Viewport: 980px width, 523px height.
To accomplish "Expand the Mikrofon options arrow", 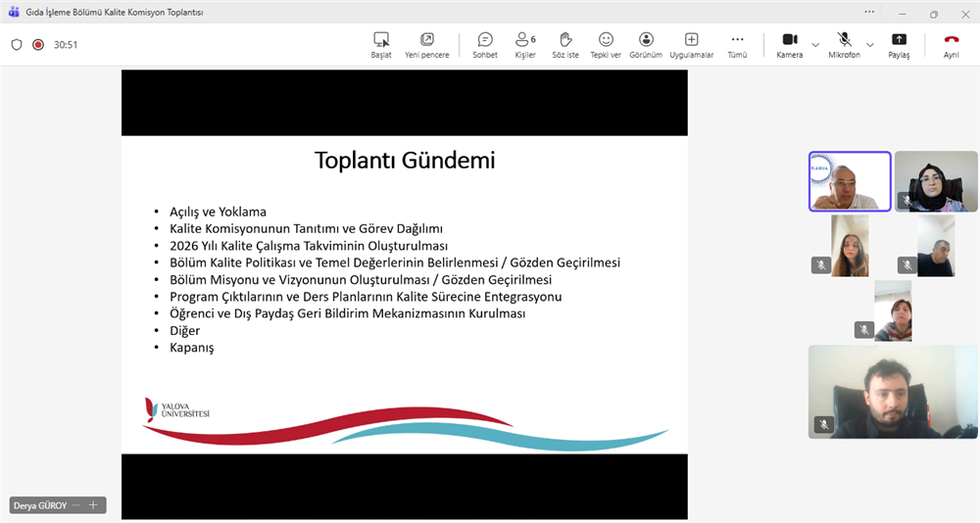I will tap(870, 44).
